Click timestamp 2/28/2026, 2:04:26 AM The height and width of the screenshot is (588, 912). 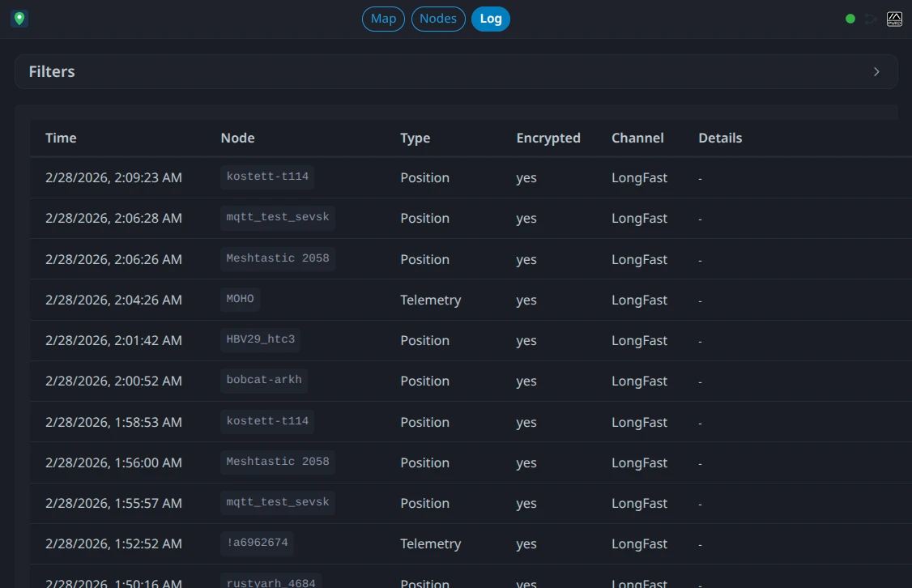[x=113, y=300]
